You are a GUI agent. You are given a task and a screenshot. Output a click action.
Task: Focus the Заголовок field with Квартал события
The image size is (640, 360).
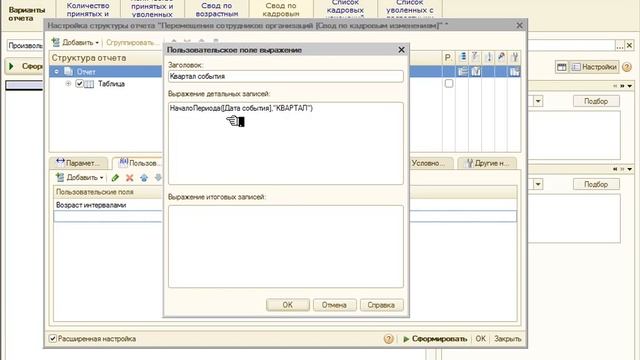[286, 76]
